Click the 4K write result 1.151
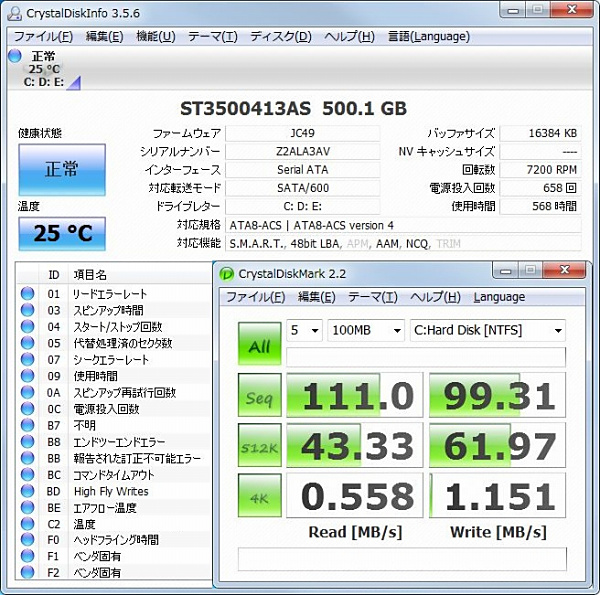The image size is (600, 595). (497, 496)
